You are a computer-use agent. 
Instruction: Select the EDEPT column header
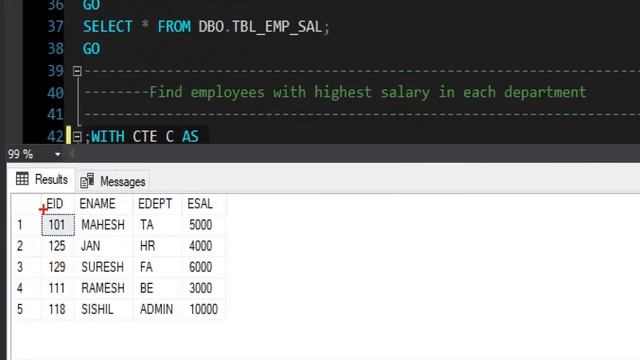click(157, 204)
